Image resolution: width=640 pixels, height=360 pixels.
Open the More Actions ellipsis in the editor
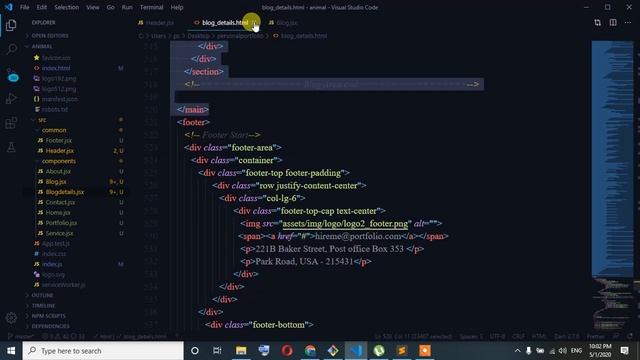[628, 22]
